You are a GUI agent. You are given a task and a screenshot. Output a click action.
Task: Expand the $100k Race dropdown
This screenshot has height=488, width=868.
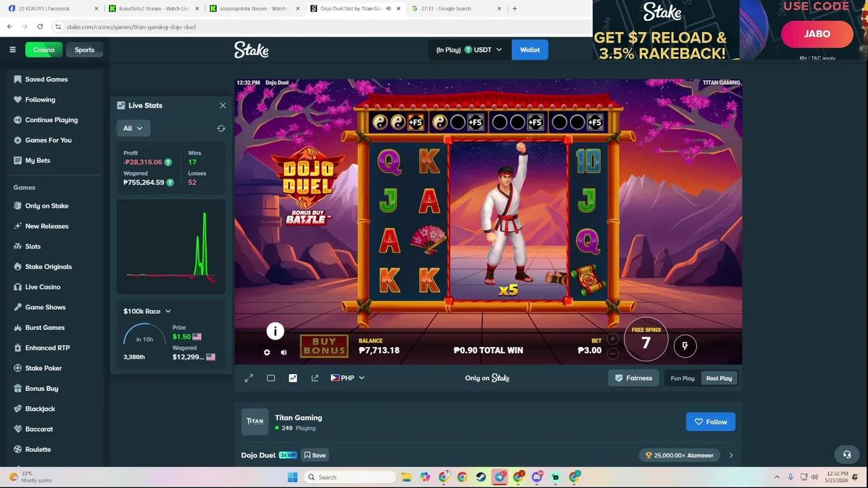147,311
